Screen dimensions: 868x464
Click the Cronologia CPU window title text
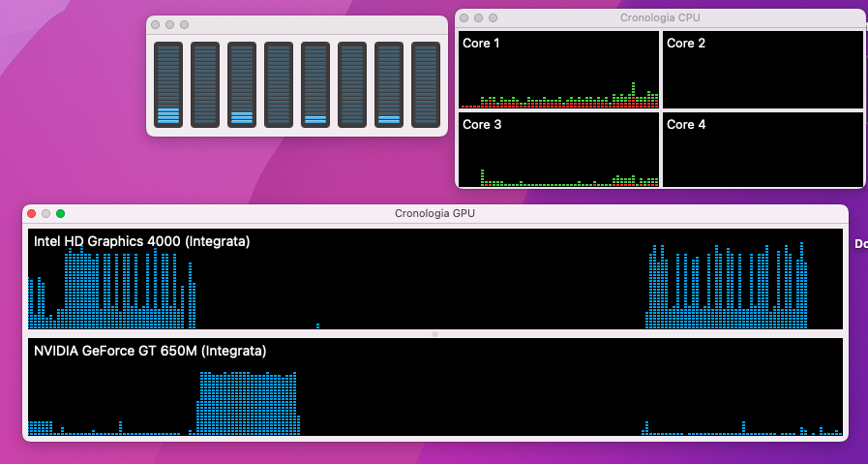[x=660, y=17]
